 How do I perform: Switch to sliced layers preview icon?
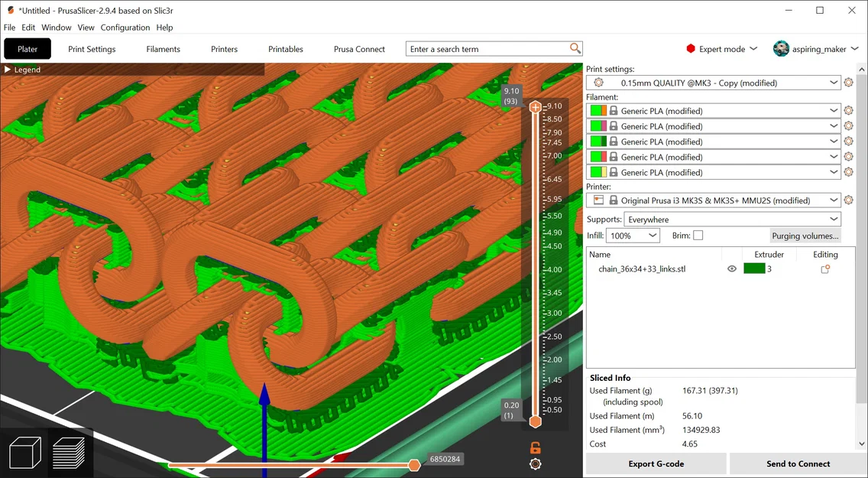click(x=69, y=452)
